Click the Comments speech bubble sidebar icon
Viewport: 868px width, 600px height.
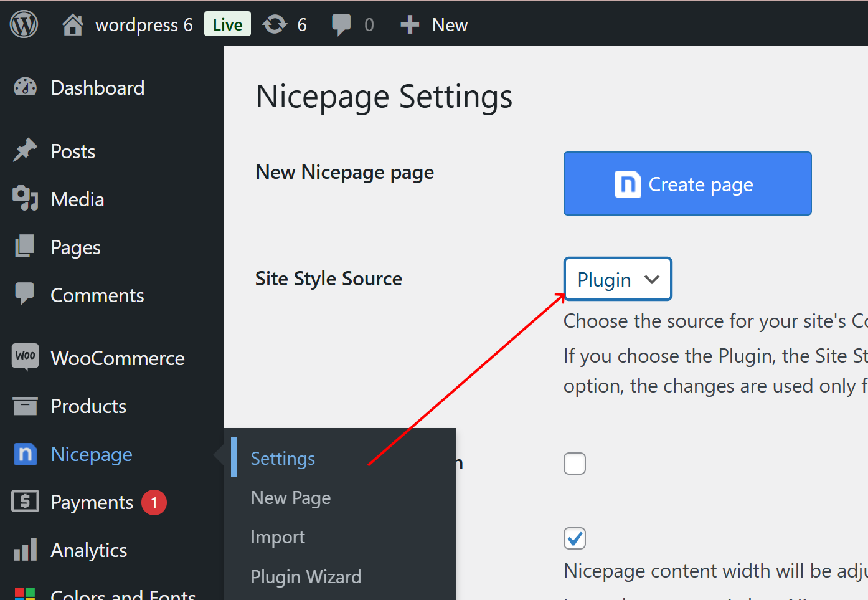25,293
